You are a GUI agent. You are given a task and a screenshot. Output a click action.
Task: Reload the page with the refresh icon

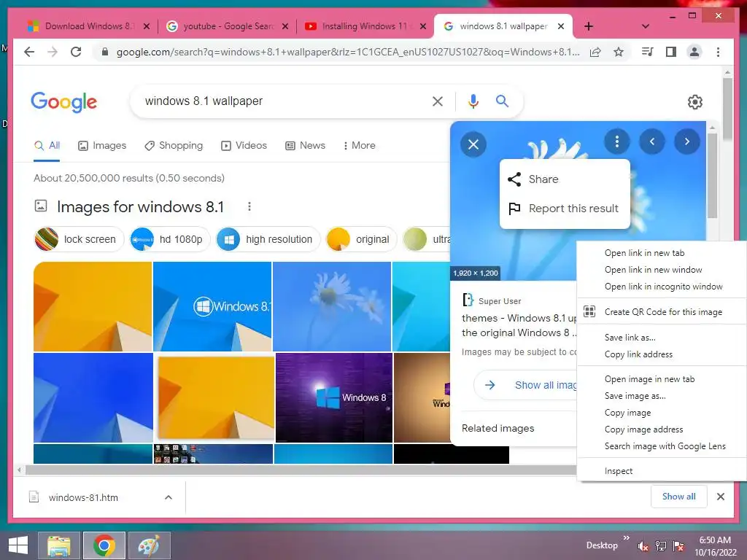coord(76,52)
